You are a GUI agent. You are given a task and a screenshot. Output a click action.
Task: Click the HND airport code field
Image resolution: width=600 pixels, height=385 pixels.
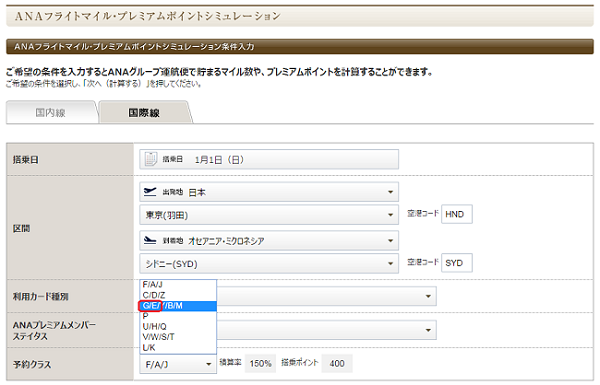coord(457,214)
